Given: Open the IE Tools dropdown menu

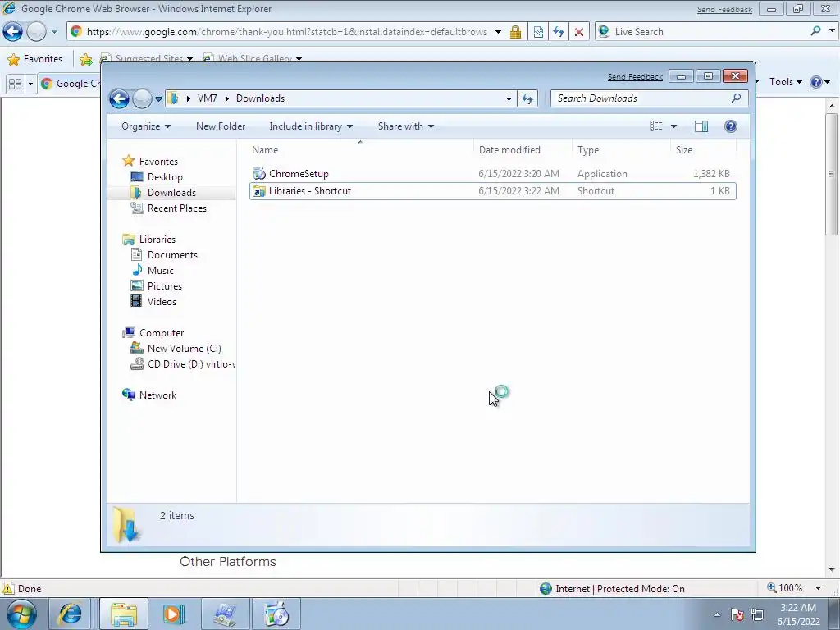Looking at the screenshot, I should [785, 82].
